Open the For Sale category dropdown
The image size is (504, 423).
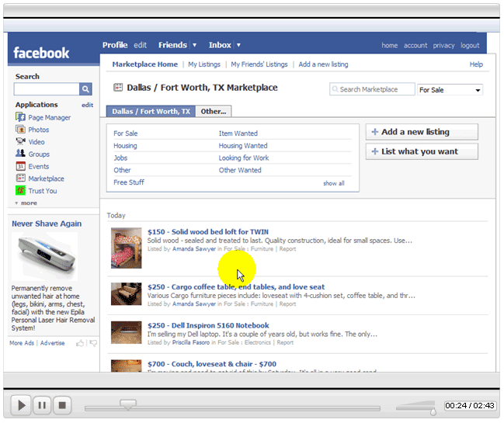[450, 90]
